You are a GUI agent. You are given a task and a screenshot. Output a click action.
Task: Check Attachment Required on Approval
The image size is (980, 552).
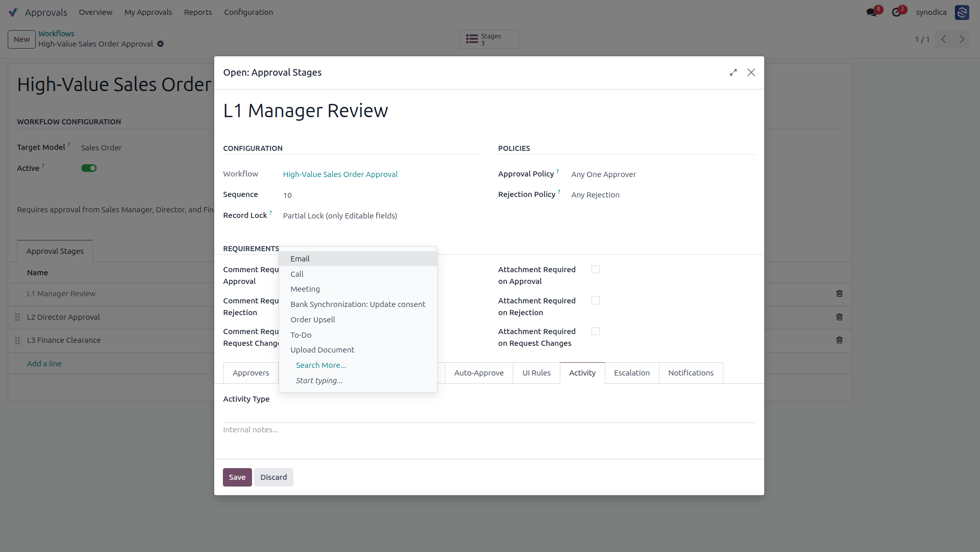coord(595,270)
